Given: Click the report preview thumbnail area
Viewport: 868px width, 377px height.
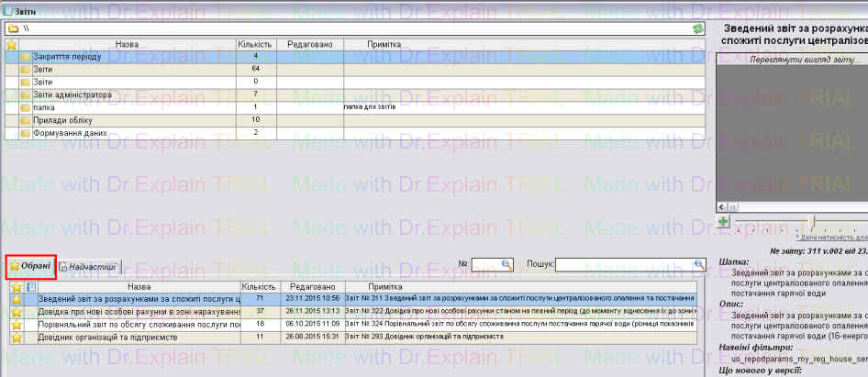Looking at the screenshot, I should pos(791,138).
